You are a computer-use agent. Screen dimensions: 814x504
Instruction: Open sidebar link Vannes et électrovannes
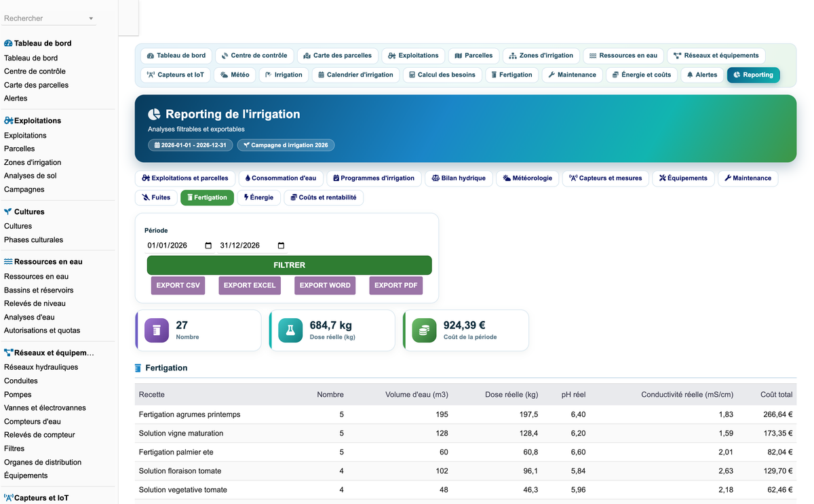tap(45, 408)
